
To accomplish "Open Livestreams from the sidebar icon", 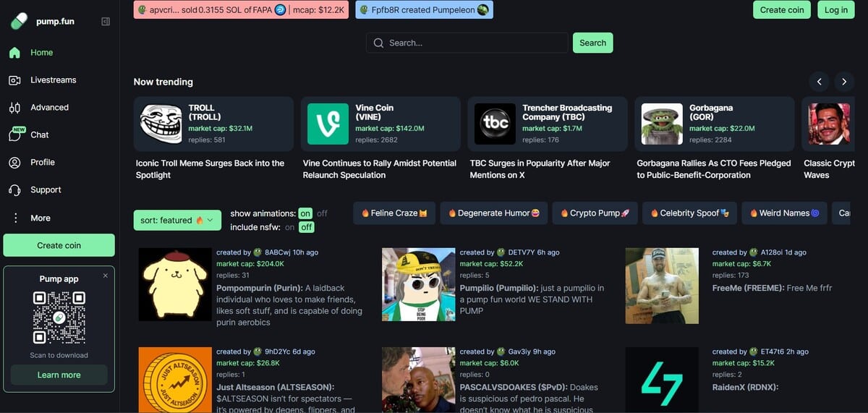I will (14, 80).
